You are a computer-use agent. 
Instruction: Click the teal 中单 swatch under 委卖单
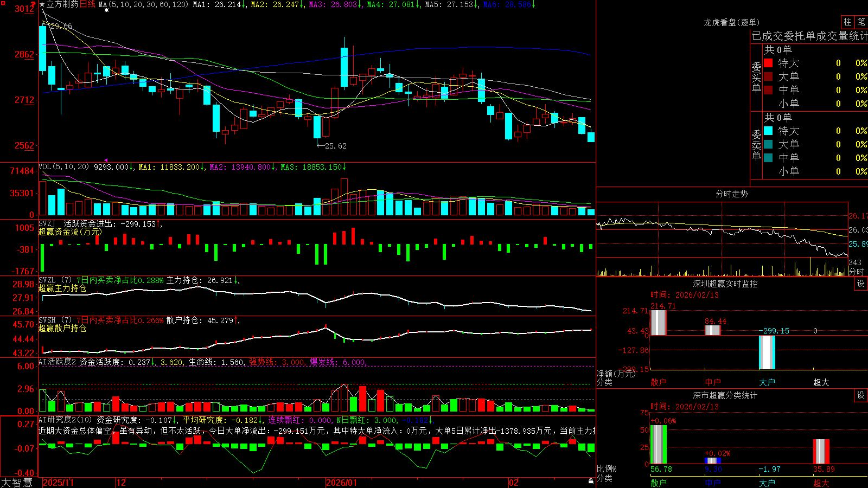(768, 158)
